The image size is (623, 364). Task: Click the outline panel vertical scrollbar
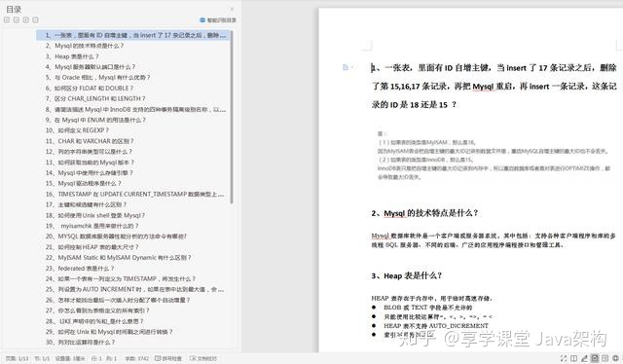[232, 117]
